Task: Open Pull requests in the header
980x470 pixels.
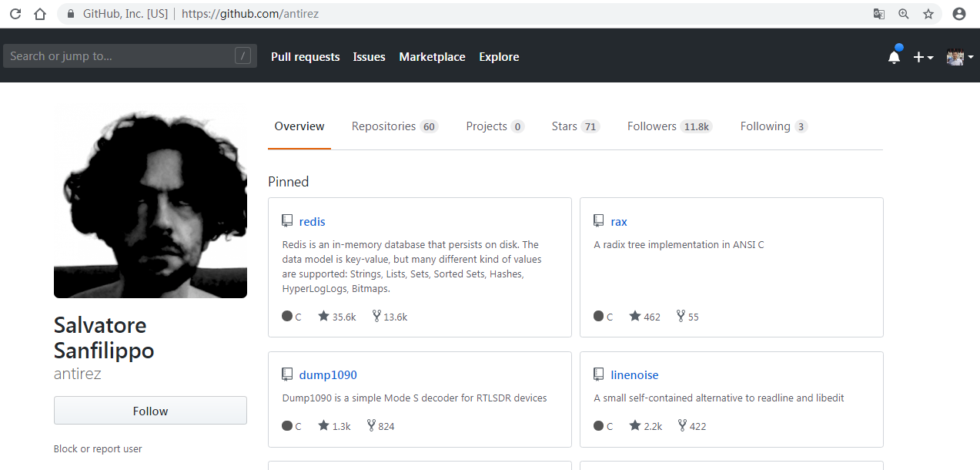Action: 305,57
